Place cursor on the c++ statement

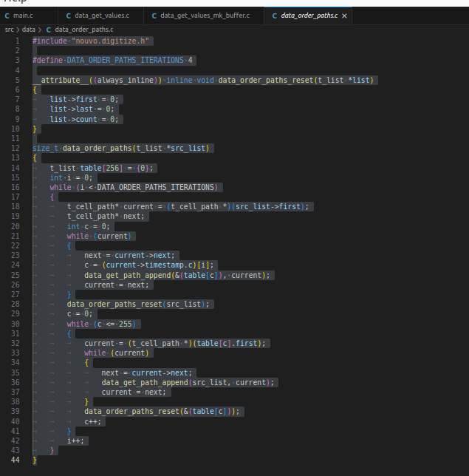(x=93, y=421)
